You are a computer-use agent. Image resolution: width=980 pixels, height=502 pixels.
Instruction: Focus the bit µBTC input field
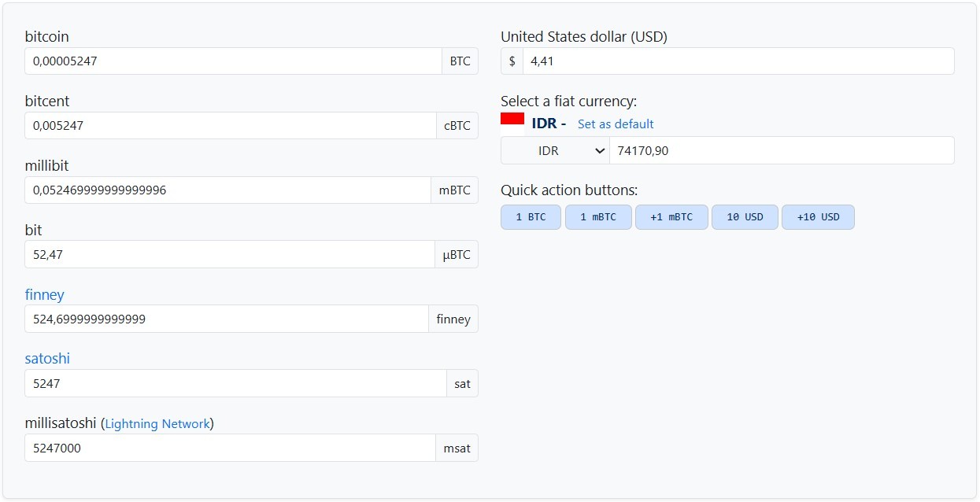pos(230,254)
